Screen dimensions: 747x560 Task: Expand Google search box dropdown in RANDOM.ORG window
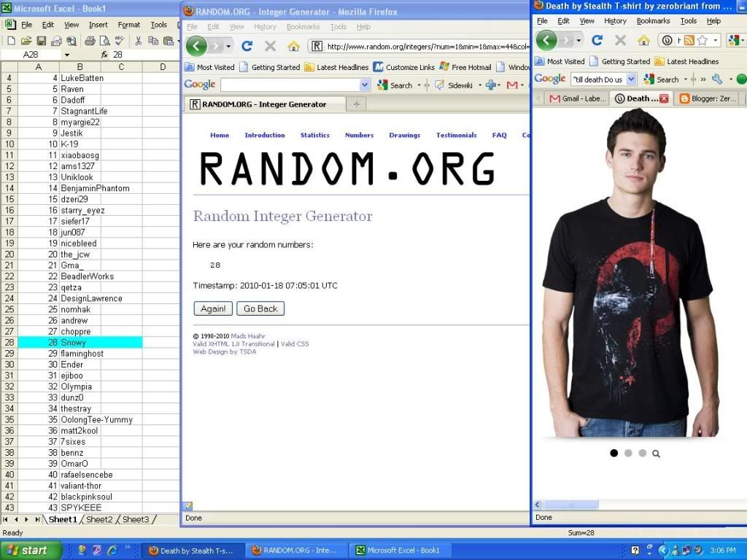click(x=365, y=85)
